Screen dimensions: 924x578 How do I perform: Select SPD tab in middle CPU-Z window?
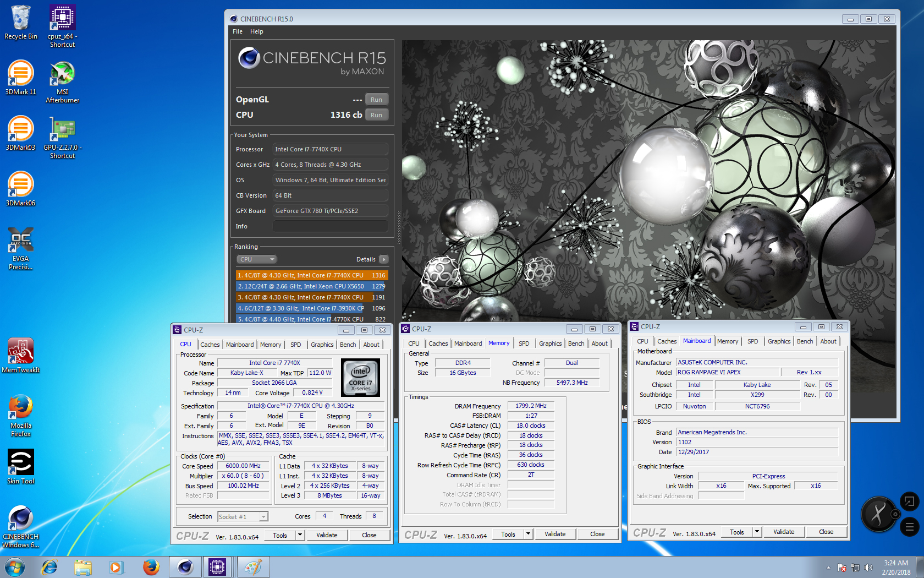click(x=524, y=343)
